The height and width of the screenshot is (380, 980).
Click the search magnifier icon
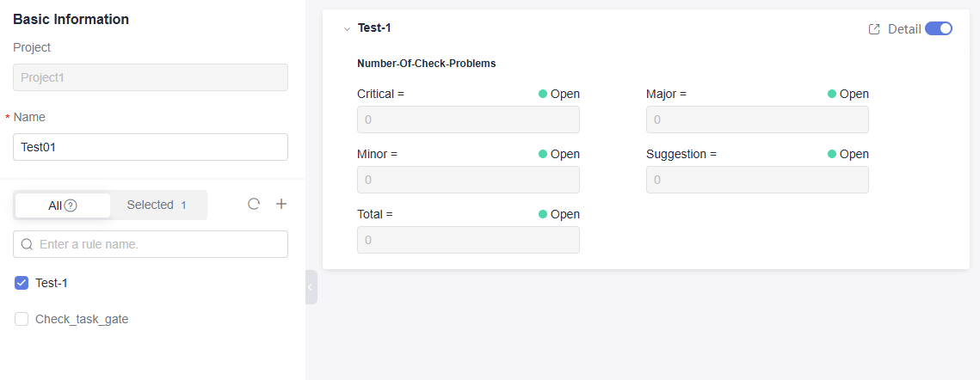coord(27,244)
